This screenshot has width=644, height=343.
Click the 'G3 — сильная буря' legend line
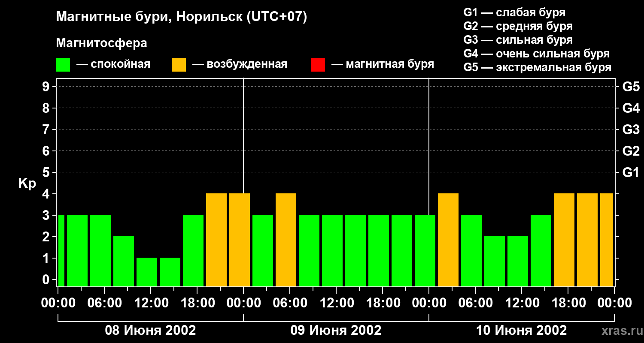[x=518, y=40]
